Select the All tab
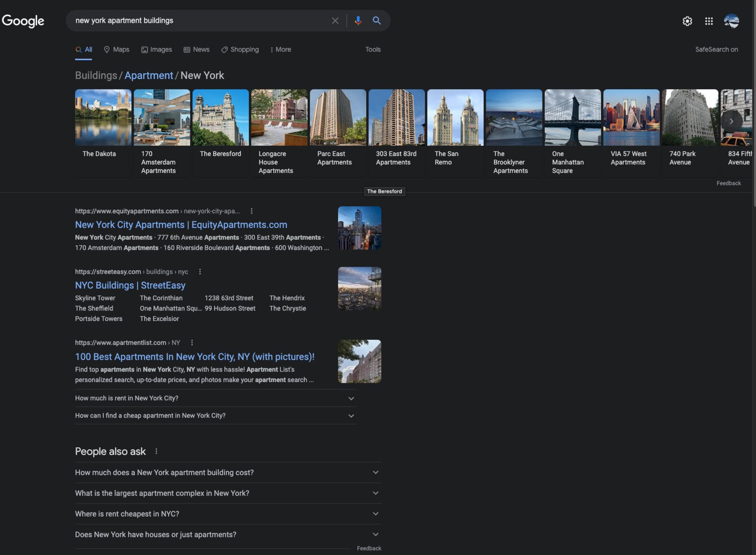This screenshot has width=756, height=555. (84, 50)
